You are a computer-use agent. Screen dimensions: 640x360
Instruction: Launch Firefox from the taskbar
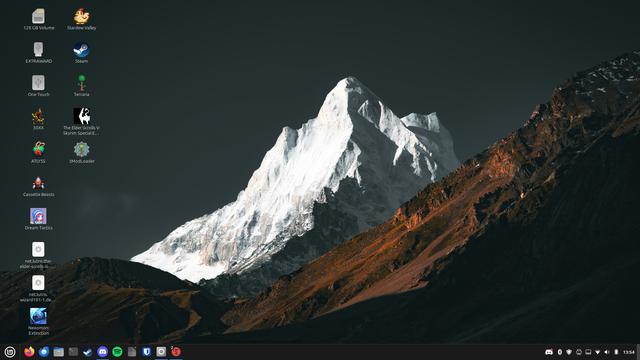click(29, 352)
